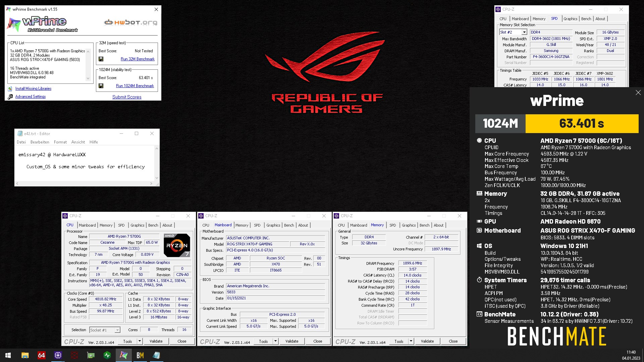Activate the wPrime taskbar icon
Image resolution: width=644 pixels, height=362 pixels.
pyautogui.click(x=123, y=355)
